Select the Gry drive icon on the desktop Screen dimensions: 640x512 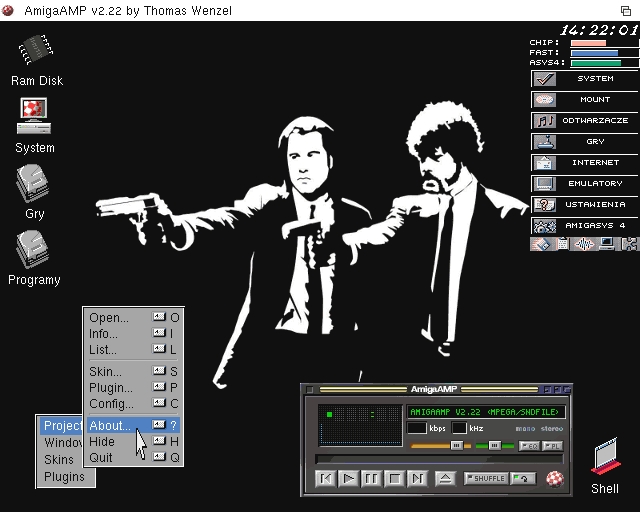33,183
